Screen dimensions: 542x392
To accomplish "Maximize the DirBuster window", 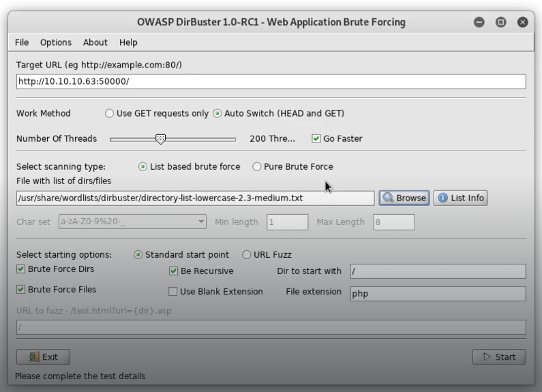I will [x=500, y=22].
